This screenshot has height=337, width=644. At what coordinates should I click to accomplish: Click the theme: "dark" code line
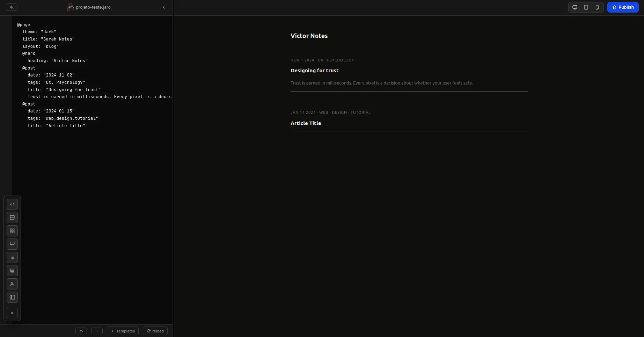(x=39, y=32)
